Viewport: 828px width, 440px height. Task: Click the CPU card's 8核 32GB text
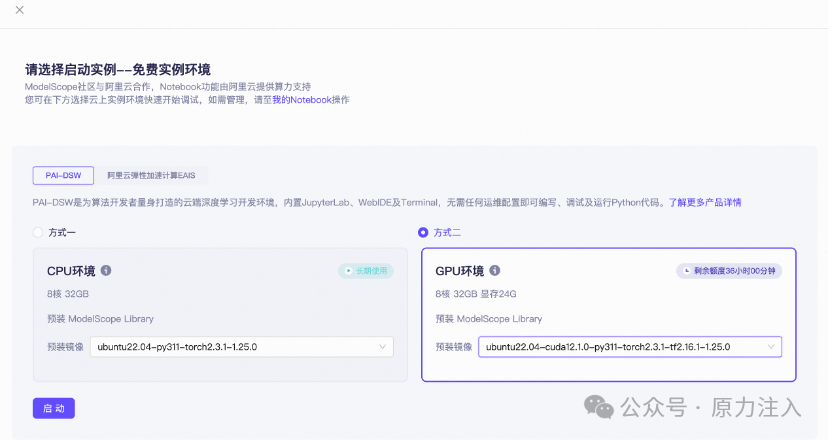point(68,294)
